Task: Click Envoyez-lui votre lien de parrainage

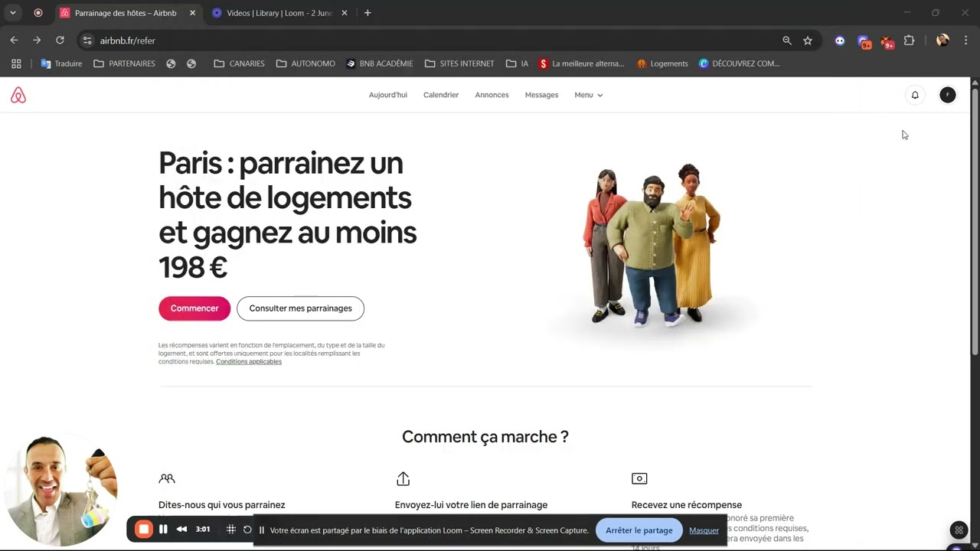Action: 471,505
